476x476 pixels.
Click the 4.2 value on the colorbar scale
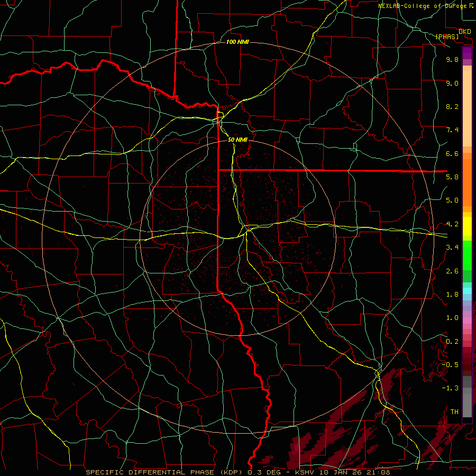(x=452, y=224)
